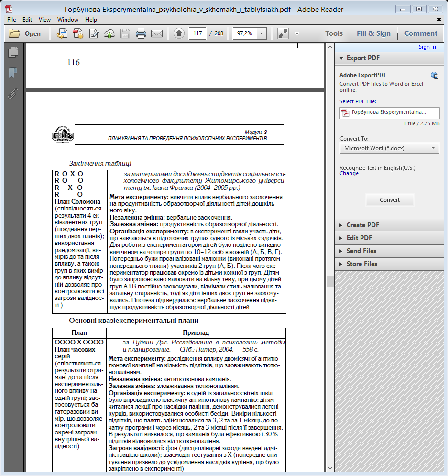Screen dimensions: 448x476
Task: Open the Convert To format dropdown
Action: click(x=389, y=148)
